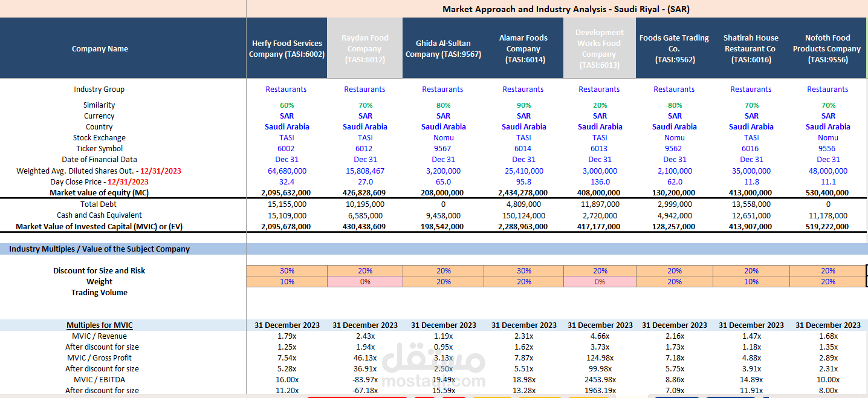Select MVIC / EBITDA value 2453.98x

(x=600, y=380)
